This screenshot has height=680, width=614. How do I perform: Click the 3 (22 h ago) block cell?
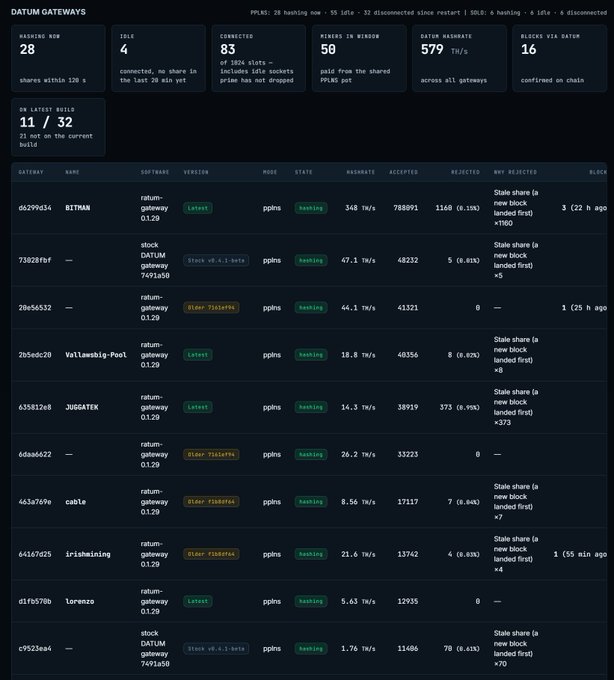tap(584, 208)
